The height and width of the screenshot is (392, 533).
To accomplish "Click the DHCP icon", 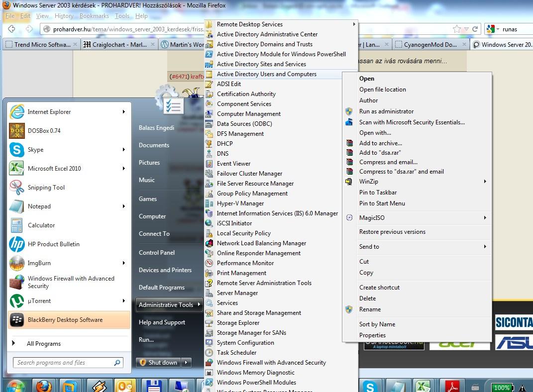I will [x=209, y=144].
